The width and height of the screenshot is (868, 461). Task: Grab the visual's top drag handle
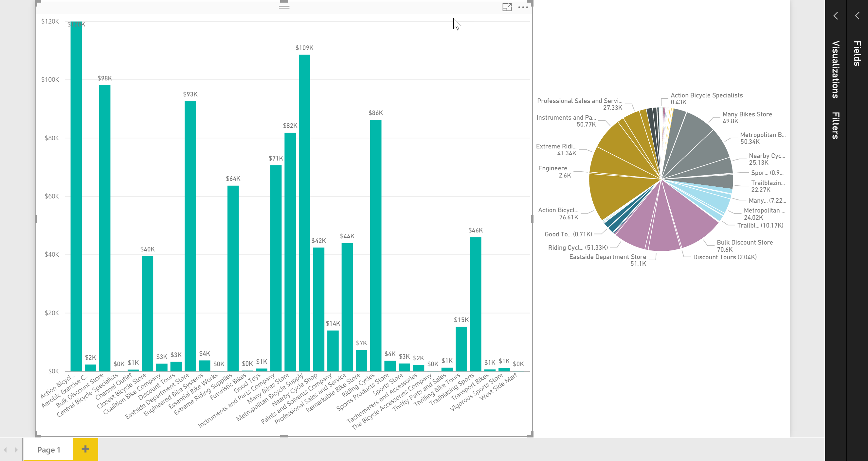[284, 7]
